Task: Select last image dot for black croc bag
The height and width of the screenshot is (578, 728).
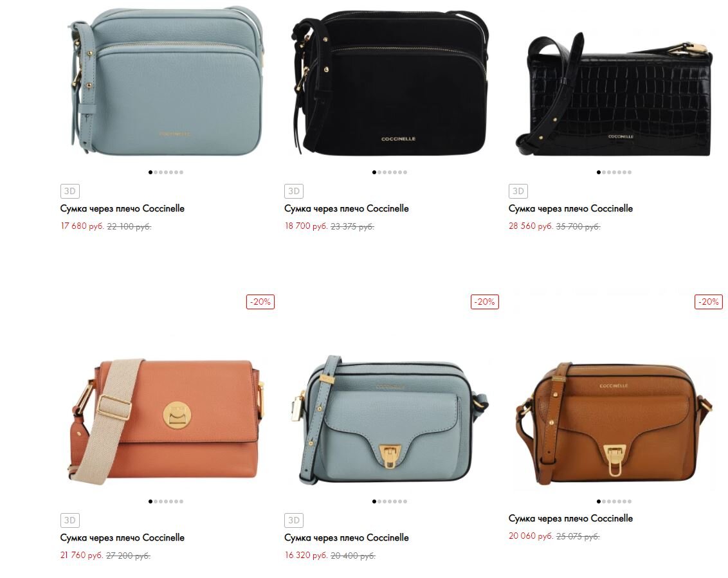Action: (630, 172)
